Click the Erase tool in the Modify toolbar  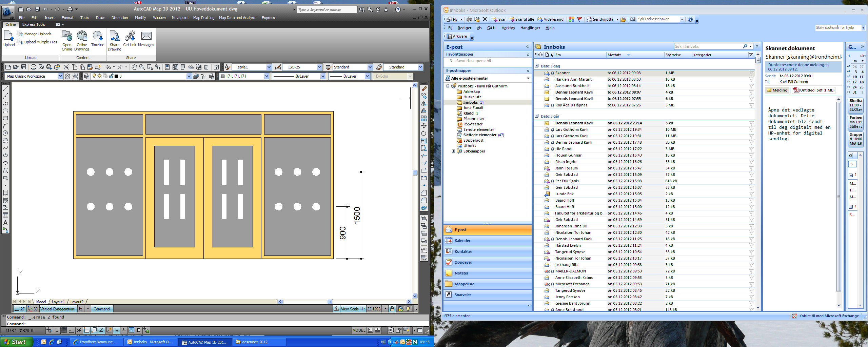424,89
